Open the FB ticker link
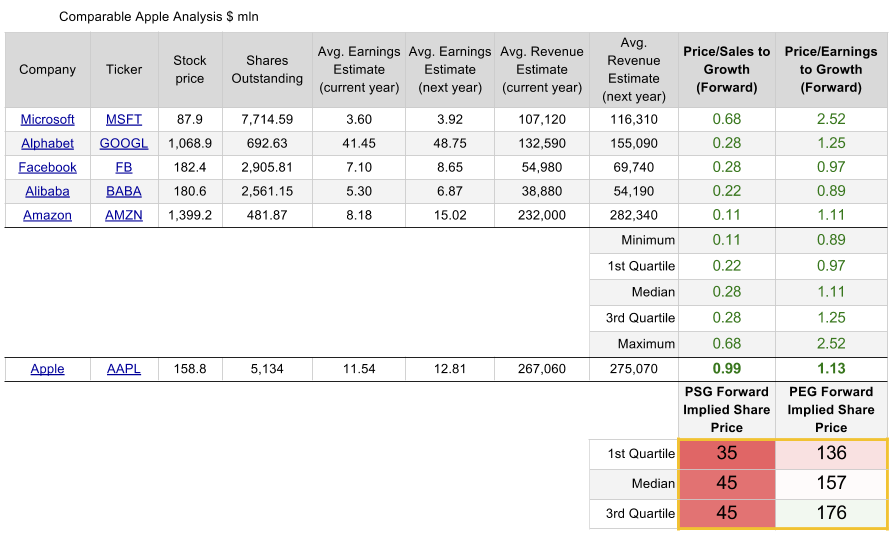The width and height of the screenshot is (891, 538). tap(124, 168)
